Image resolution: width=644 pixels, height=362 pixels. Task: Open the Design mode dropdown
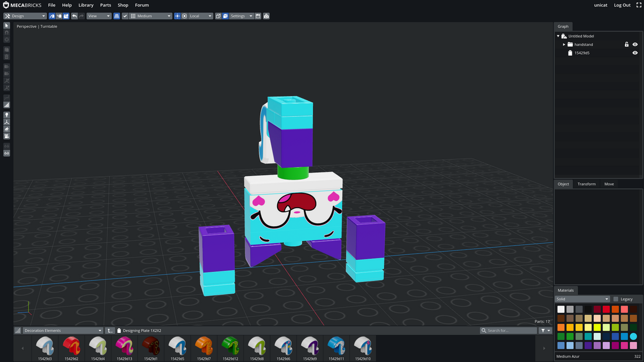coord(25,16)
